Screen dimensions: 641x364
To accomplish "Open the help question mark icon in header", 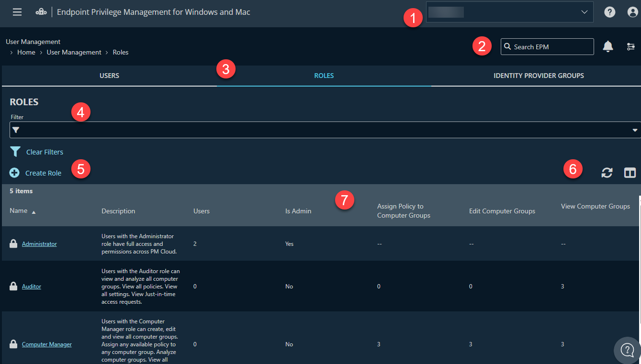I will pyautogui.click(x=609, y=12).
